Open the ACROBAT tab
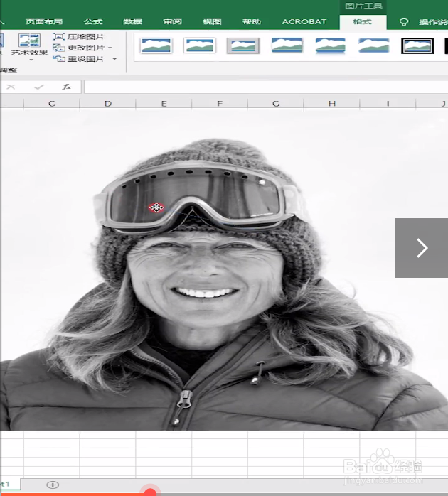 [304, 22]
